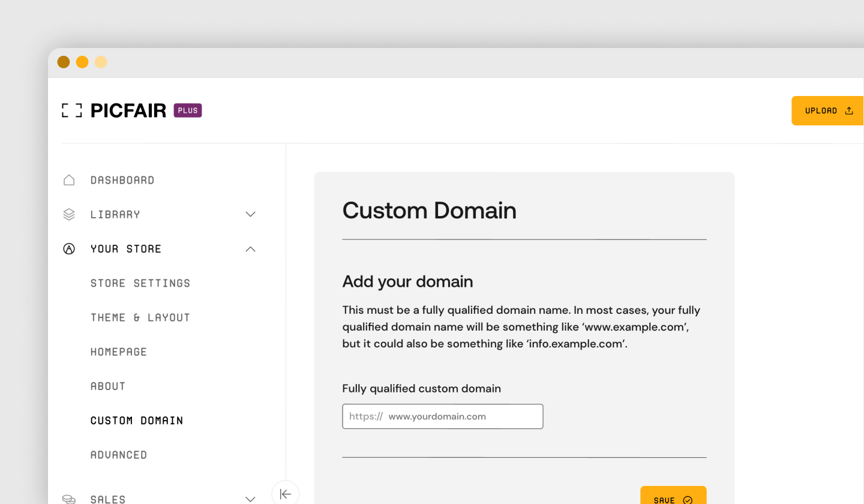Click the checkmark icon in Save button
The width and height of the screenshot is (864, 504).
[x=688, y=500]
